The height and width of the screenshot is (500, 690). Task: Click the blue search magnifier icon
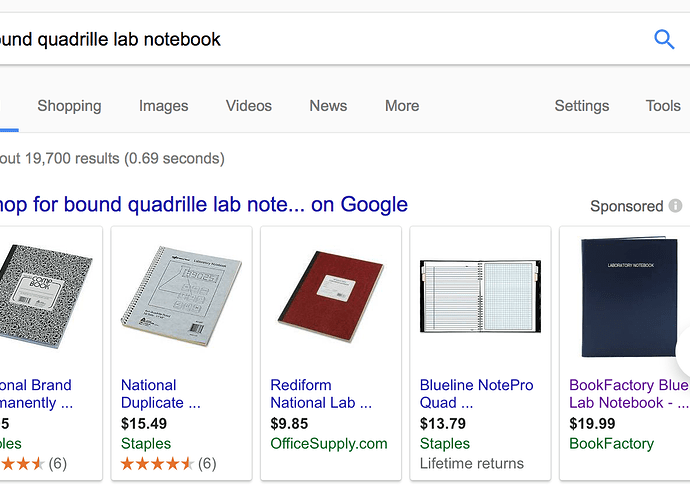pyautogui.click(x=664, y=39)
